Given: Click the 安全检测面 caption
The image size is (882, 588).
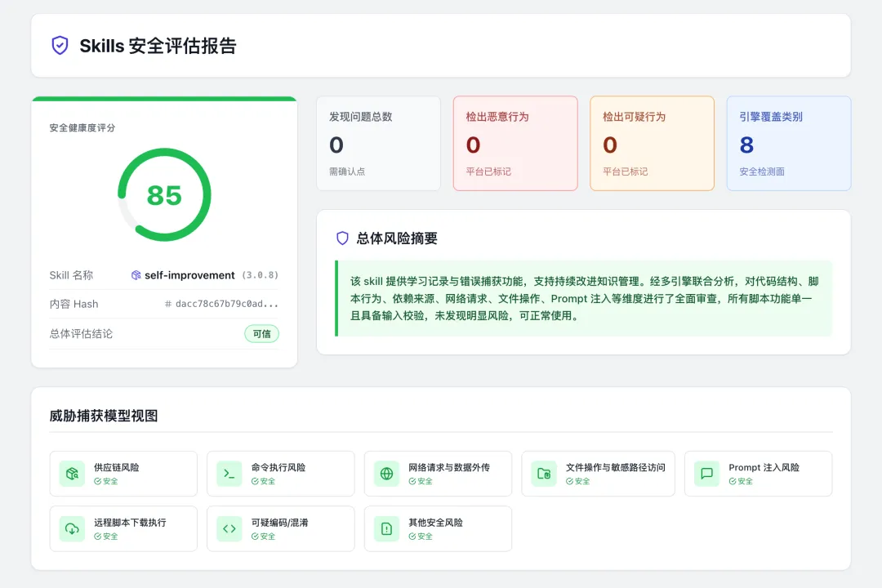Looking at the screenshot, I should [762, 171].
